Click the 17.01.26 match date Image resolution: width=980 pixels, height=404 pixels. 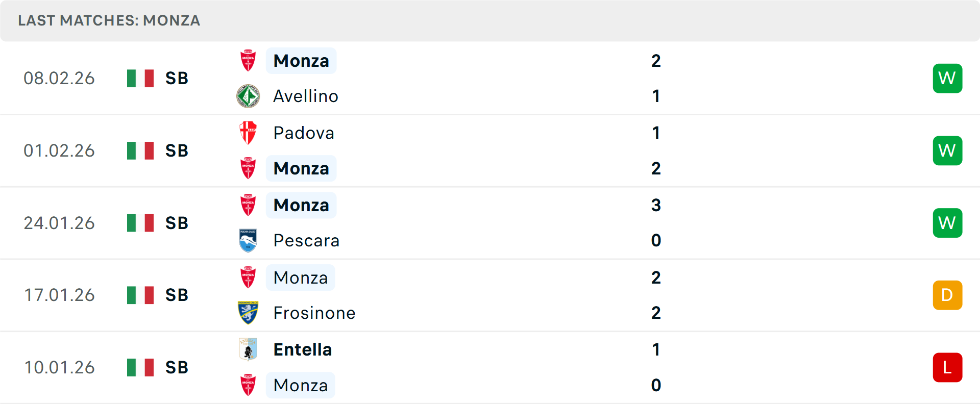pos(59,295)
